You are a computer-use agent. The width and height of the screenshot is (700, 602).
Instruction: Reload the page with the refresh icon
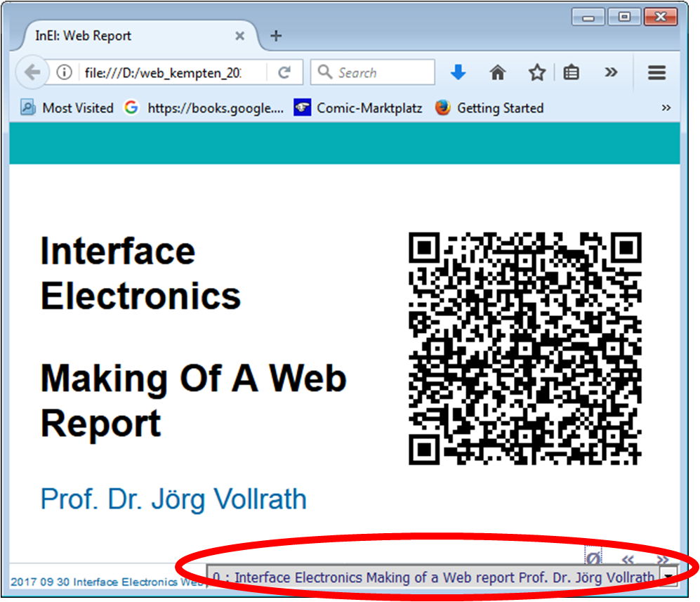coord(284,72)
